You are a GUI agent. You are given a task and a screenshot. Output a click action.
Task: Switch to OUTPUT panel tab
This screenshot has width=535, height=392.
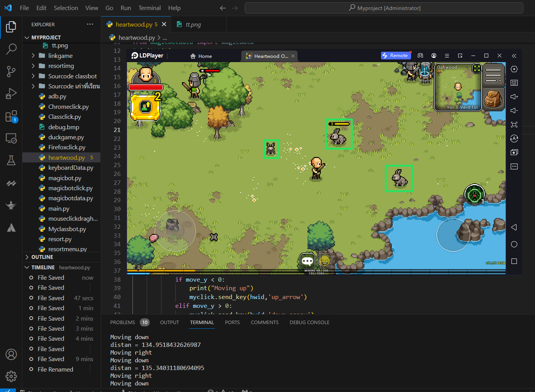coord(169,322)
